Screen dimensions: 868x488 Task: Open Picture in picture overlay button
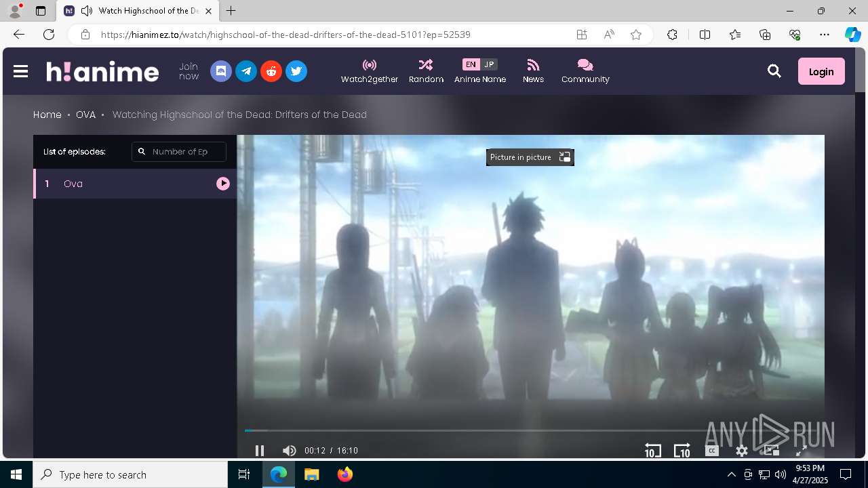point(530,157)
